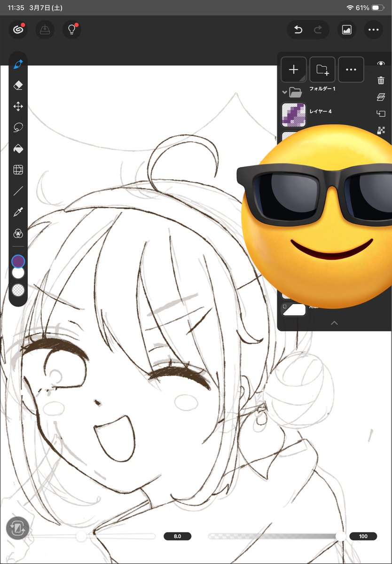392x564 pixels.
Task: Select the paper layer thumbnail at panel bottom
Action: pos(294,309)
